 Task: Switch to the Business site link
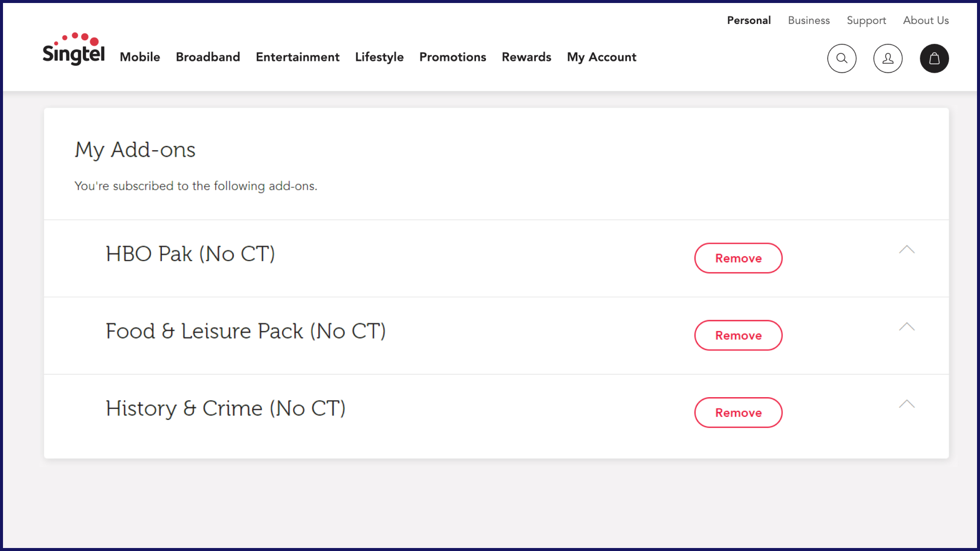tap(809, 20)
